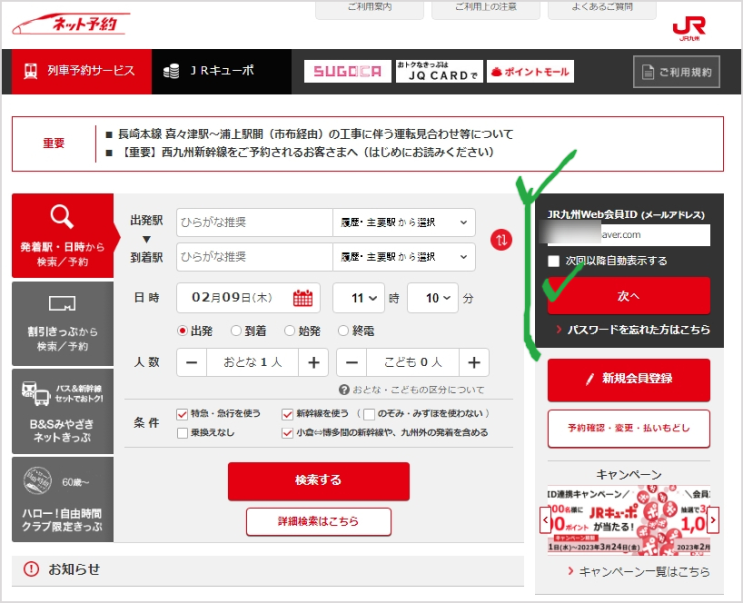743x603 pixels.
Task: Focus the 到着駅 input field
Action: click(254, 257)
